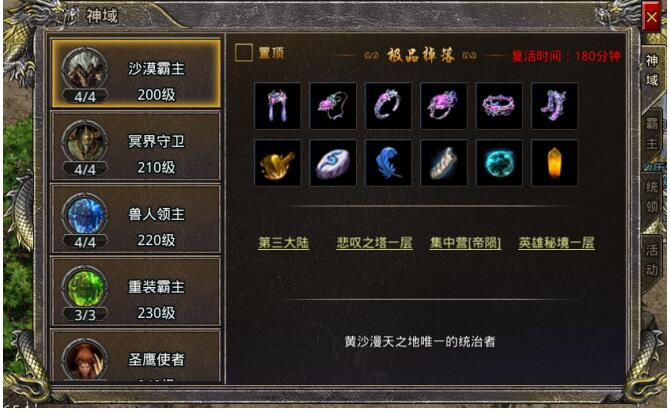Select the purple necklace drop item
This screenshot has height=413, width=670.
[x=333, y=106]
